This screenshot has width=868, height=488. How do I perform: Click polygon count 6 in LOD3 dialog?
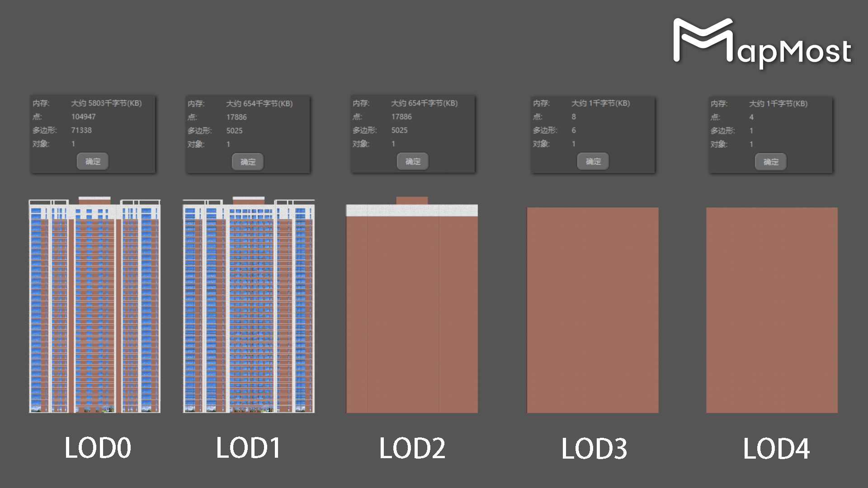[574, 130]
